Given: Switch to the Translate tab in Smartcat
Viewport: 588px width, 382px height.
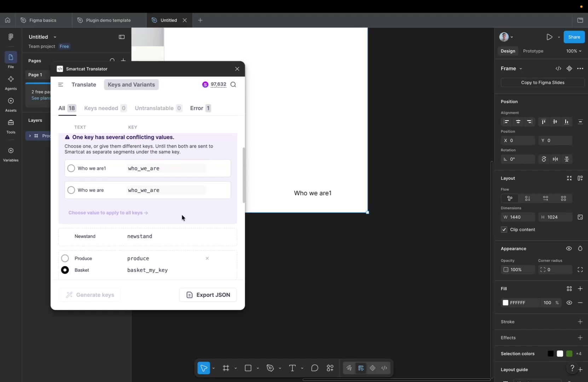Looking at the screenshot, I should [x=84, y=85].
